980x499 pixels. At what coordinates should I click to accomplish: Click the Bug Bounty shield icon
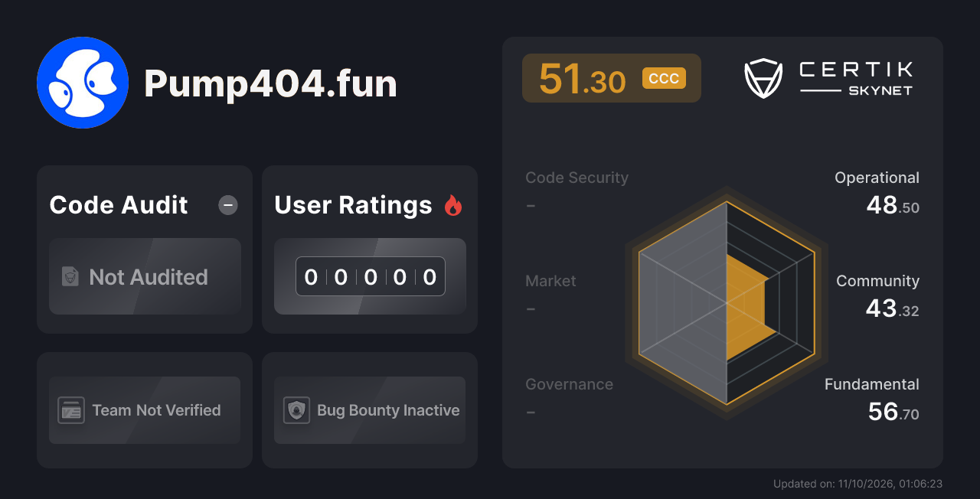296,410
